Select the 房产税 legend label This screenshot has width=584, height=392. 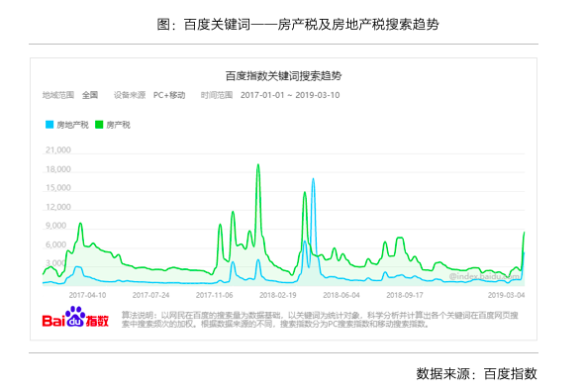click(118, 125)
